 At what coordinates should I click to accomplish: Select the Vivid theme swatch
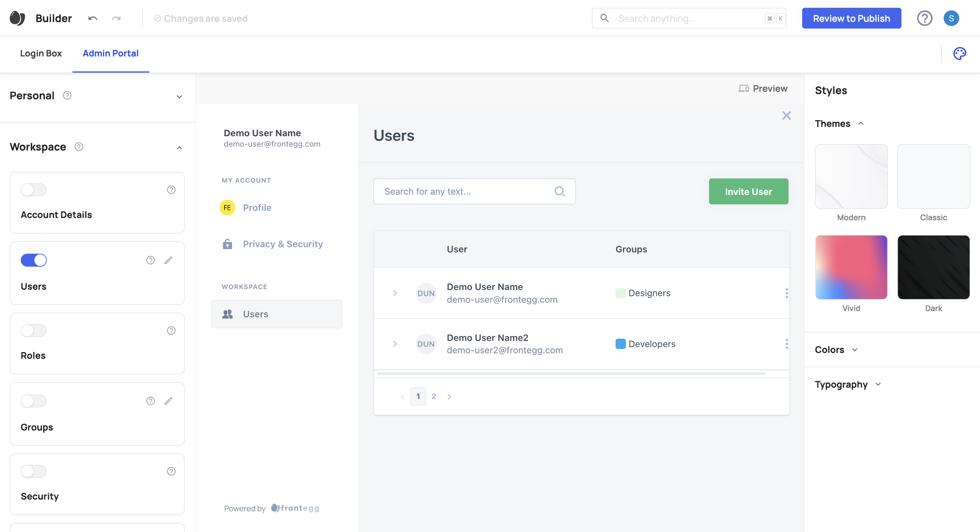click(851, 267)
